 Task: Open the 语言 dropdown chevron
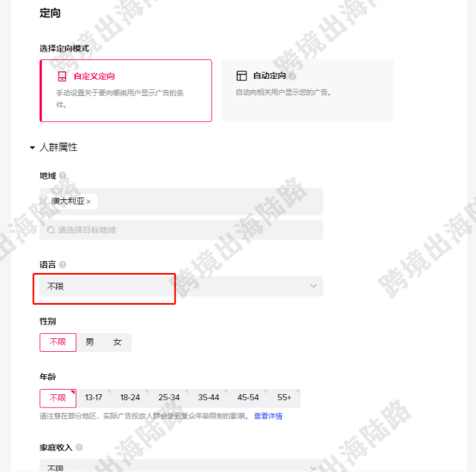tap(314, 286)
